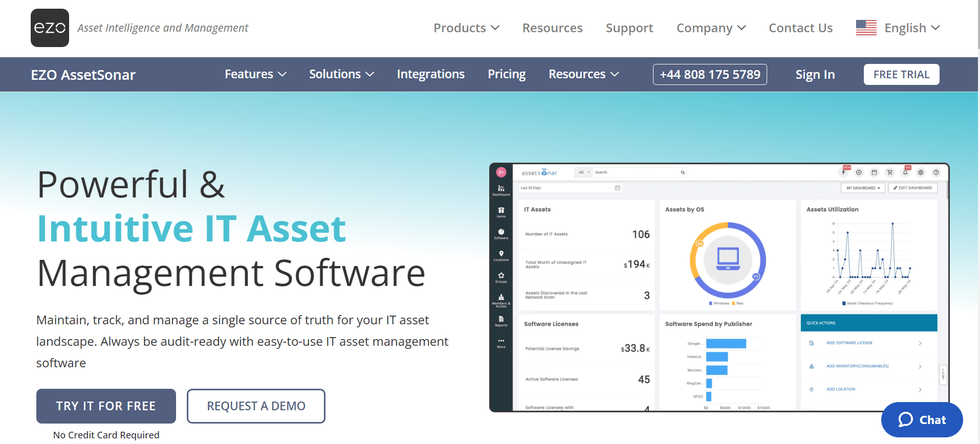Click the EZO logo in the header

point(50,28)
